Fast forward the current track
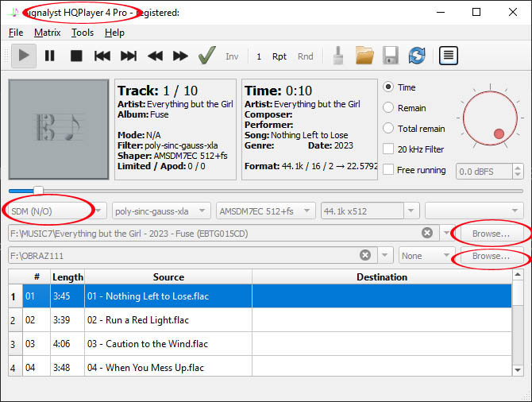 [x=180, y=56]
